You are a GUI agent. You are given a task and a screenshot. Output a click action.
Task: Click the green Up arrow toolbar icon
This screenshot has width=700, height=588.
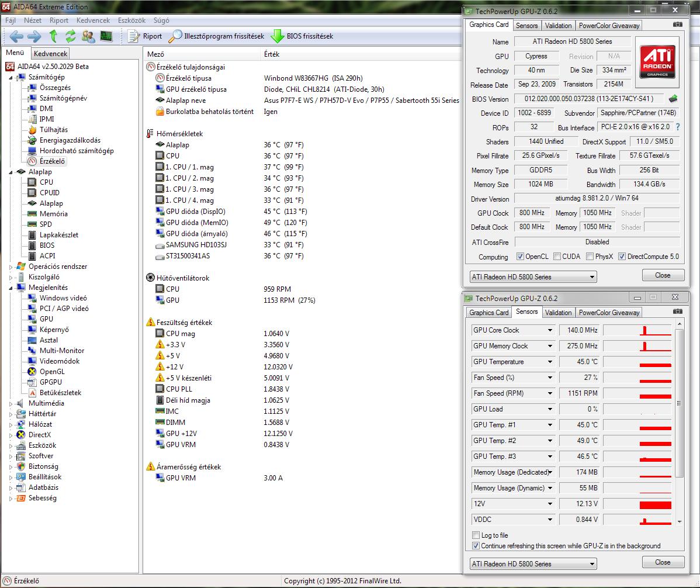pos(53,36)
